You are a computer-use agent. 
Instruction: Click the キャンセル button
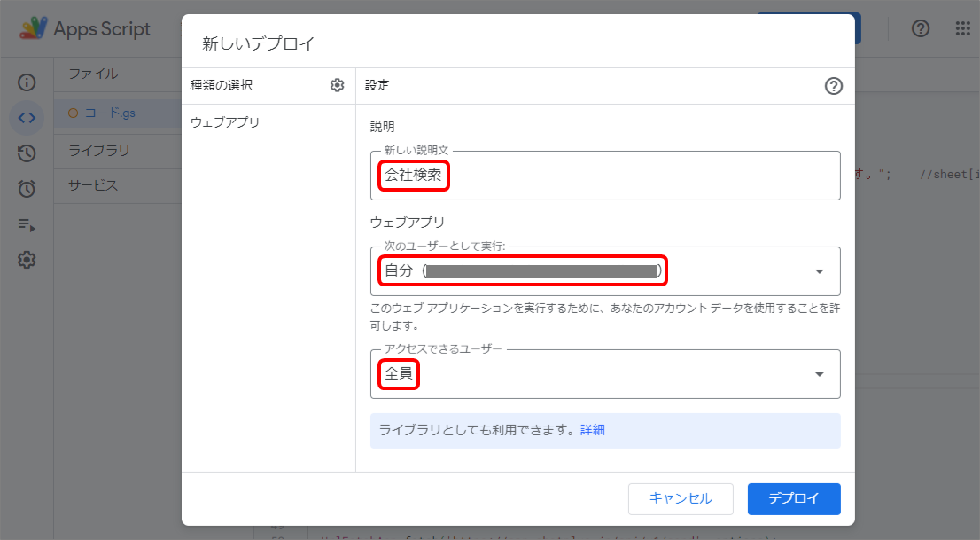[x=681, y=498]
